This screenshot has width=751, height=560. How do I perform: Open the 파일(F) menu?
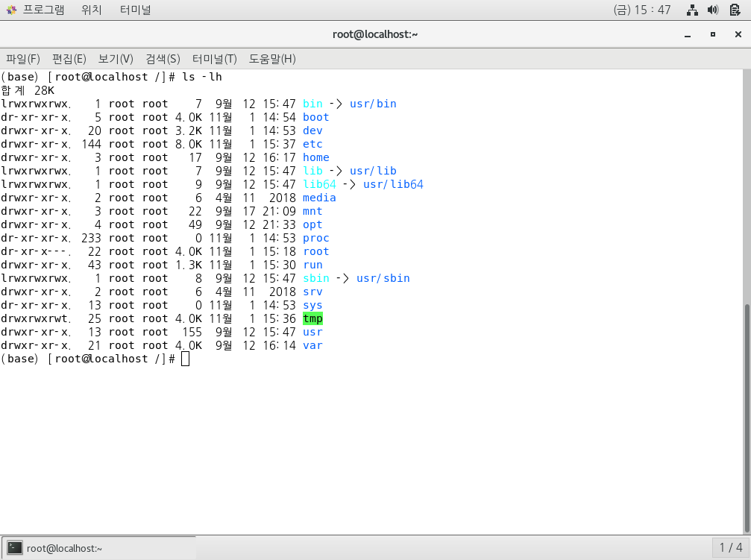(23, 59)
